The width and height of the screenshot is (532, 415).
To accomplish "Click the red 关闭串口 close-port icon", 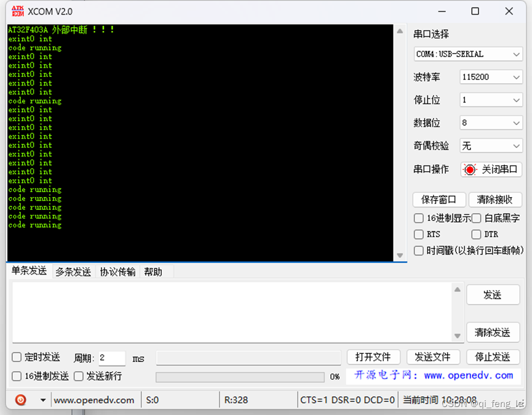I will point(470,169).
